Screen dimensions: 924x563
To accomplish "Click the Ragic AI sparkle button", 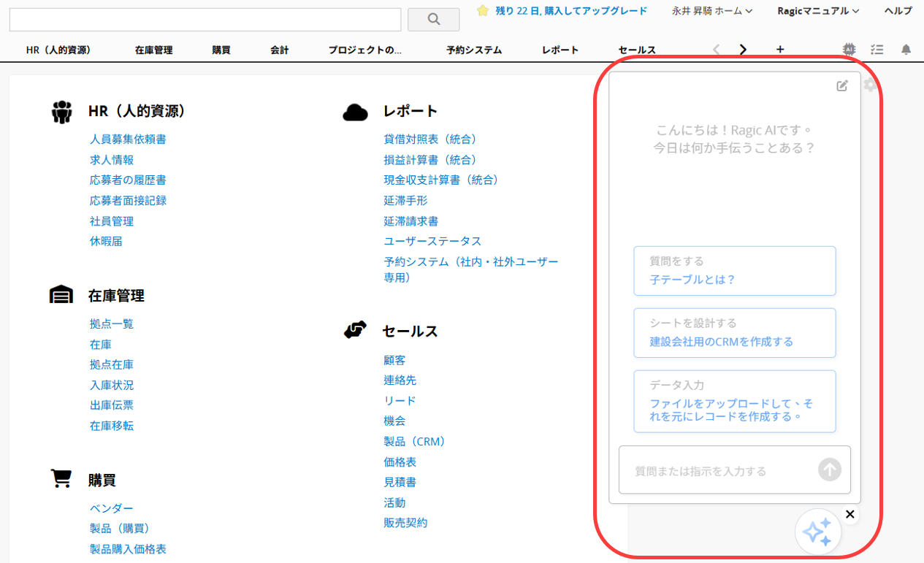I will click(x=818, y=532).
